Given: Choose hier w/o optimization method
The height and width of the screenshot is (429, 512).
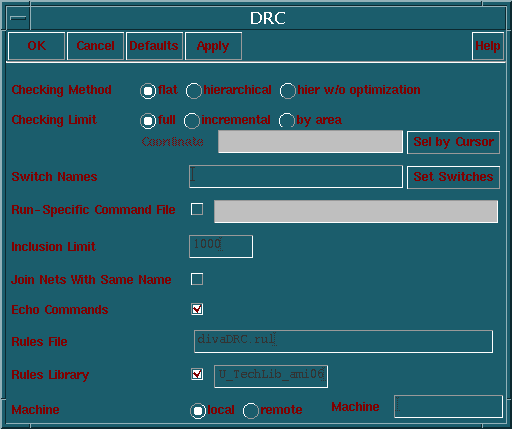Looking at the screenshot, I should (x=288, y=91).
